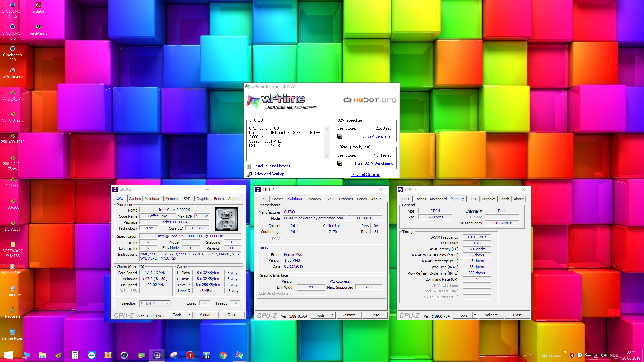644x362 pixels.
Task: Click Validate in the middle CPU-Z window
Action: [349, 315]
